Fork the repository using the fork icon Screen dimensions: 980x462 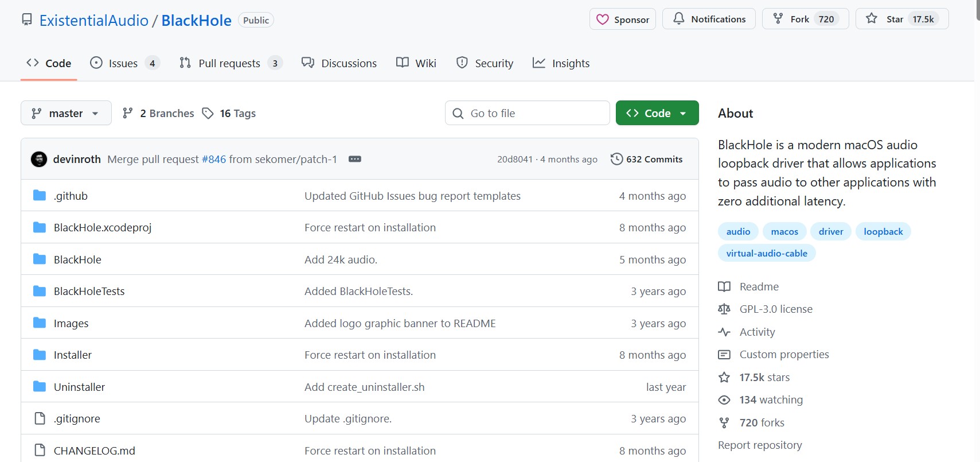coord(778,19)
